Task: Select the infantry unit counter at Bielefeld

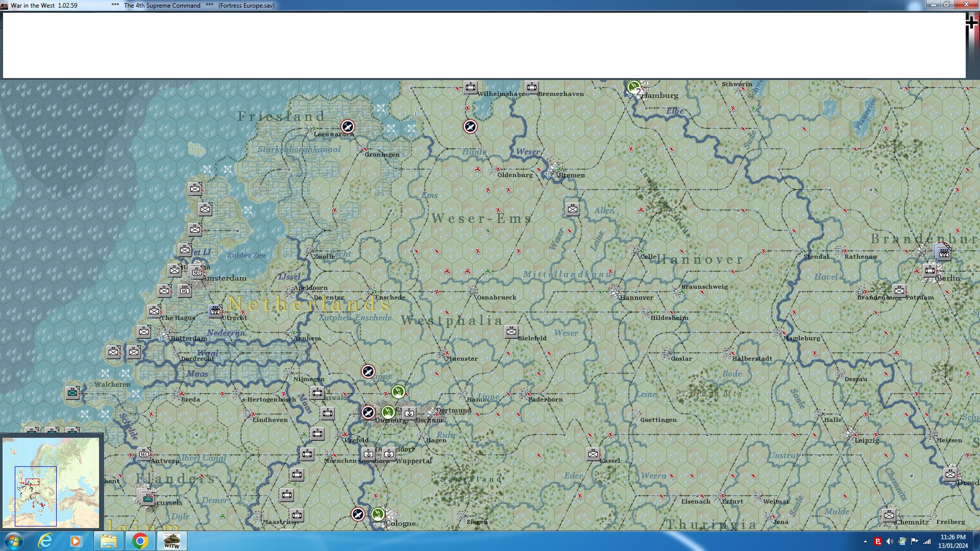Action: coord(511,332)
